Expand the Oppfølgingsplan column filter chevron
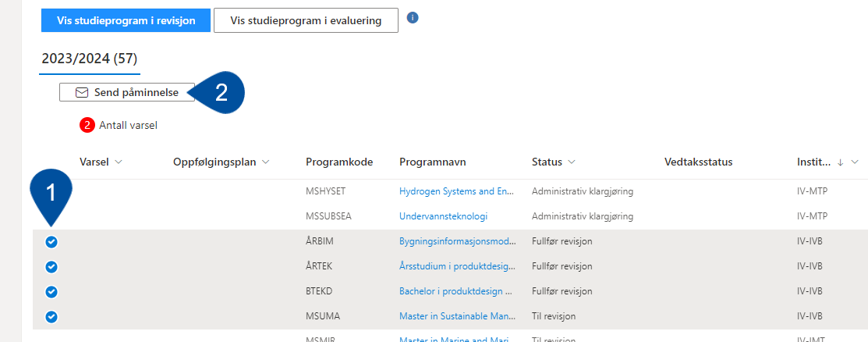The image size is (868, 342). coord(265,162)
